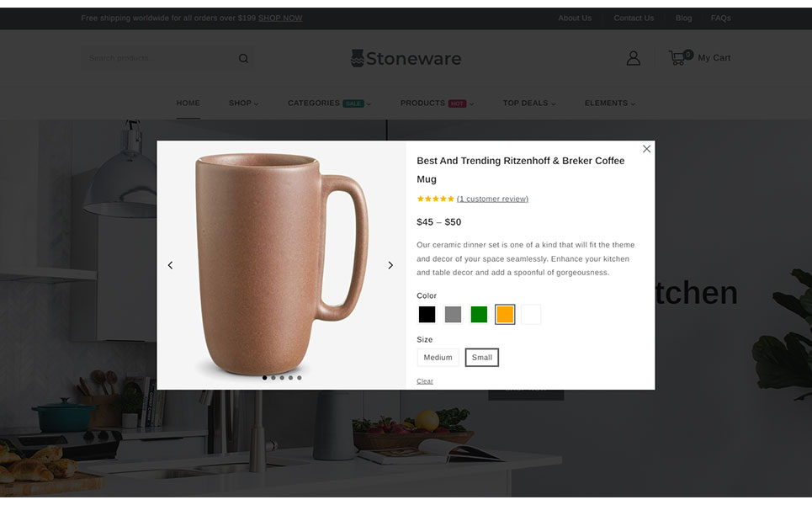812x505 pixels.
Task: Click the Stoneware logo
Action: click(406, 59)
